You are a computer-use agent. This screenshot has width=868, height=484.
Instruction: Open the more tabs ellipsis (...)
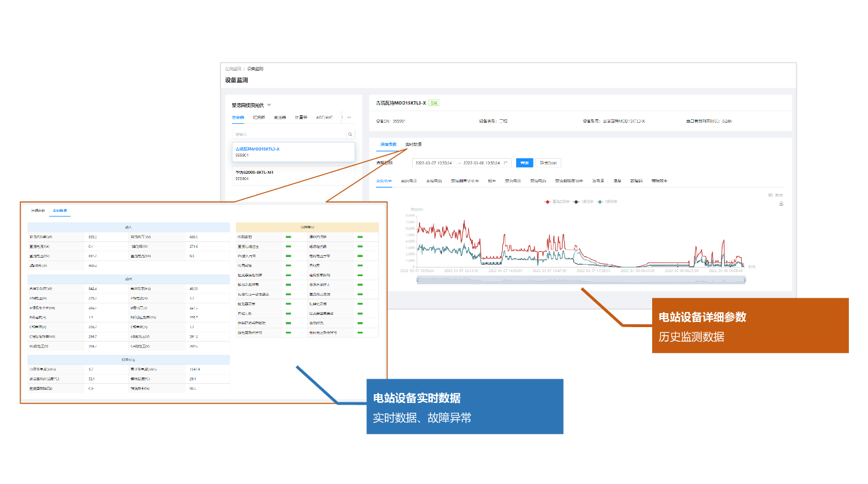point(349,118)
